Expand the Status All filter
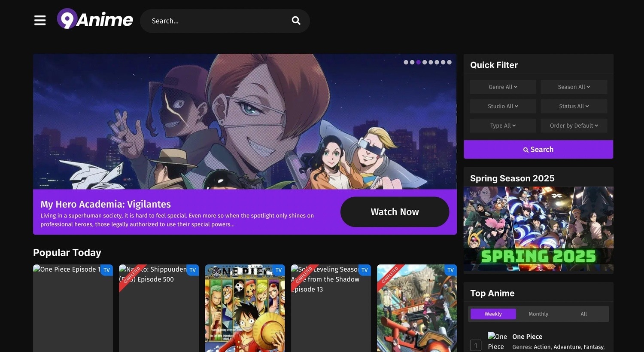The image size is (644, 352). tap(574, 106)
